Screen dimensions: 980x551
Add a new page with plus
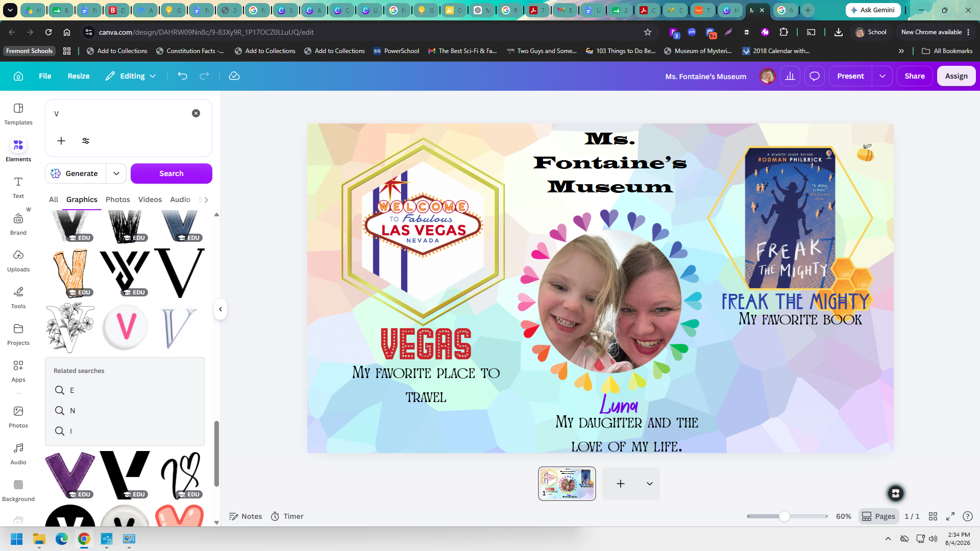[621, 484]
